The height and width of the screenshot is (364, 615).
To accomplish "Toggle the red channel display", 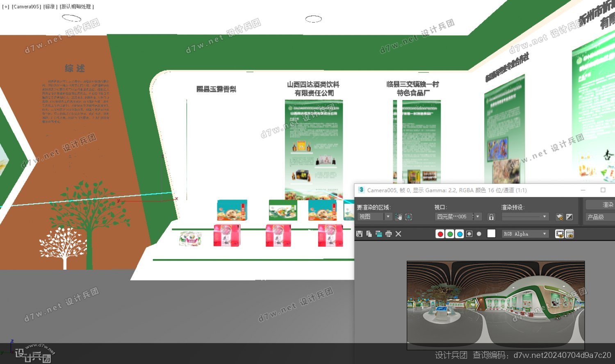I will [440, 234].
